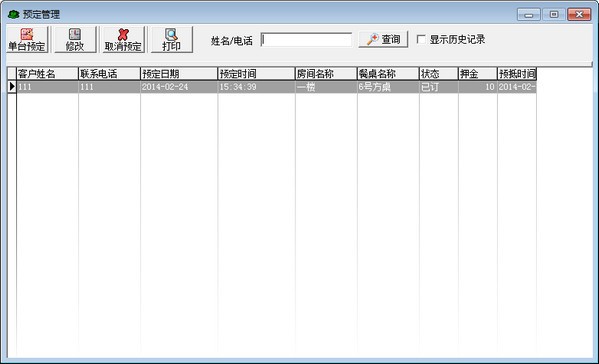
Task: Cancel reservation with 取消预定 button
Action: [x=123, y=39]
